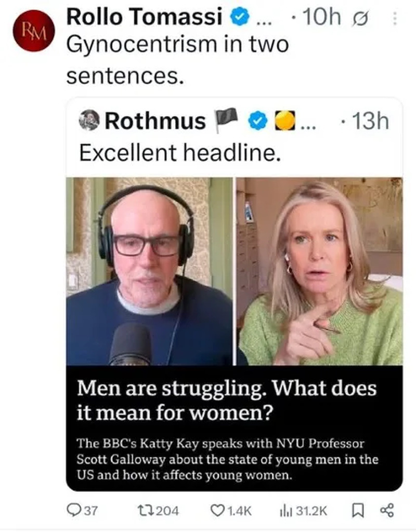416x532 pixels.
Task: Open the thumbnail of woman in green sweater
Action: pos(319,271)
